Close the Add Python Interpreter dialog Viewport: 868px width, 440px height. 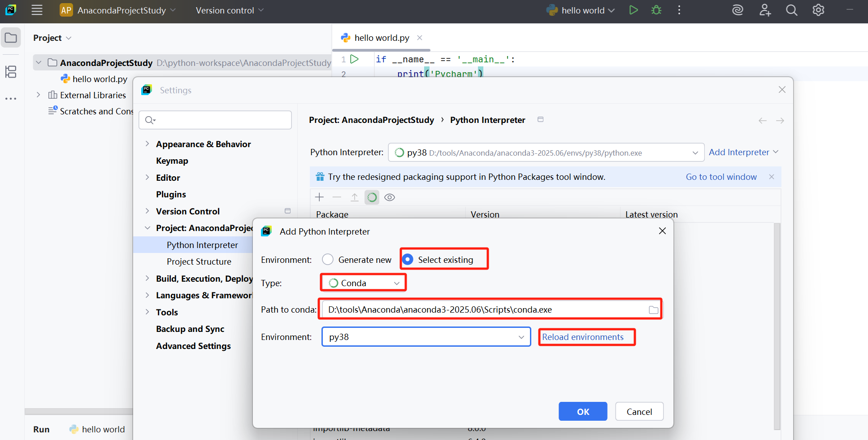click(x=662, y=231)
